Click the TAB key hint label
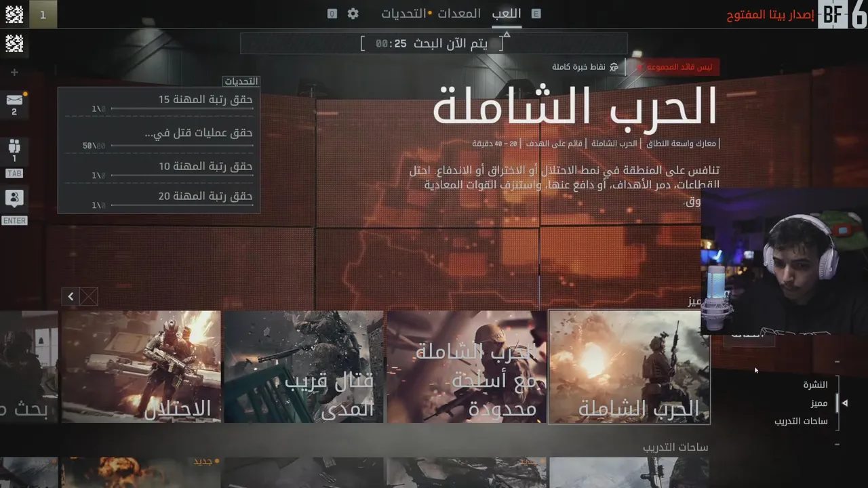This screenshot has height=488, width=868. (14, 174)
